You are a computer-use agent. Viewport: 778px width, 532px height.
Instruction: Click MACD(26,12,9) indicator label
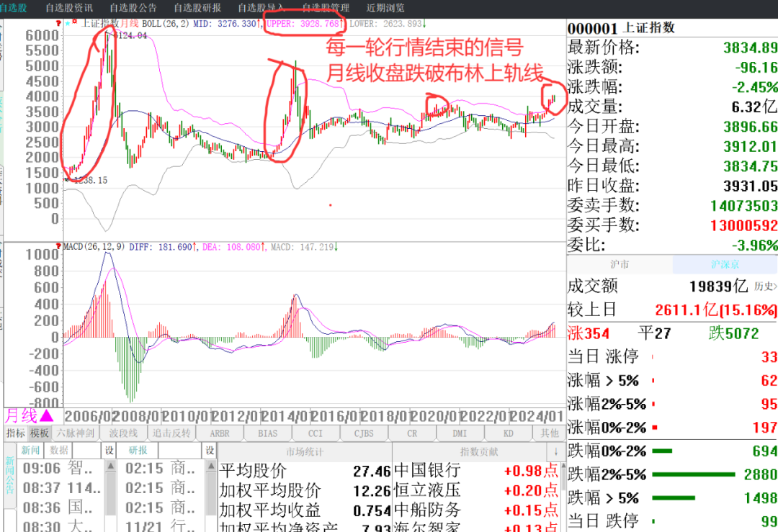tap(94, 246)
